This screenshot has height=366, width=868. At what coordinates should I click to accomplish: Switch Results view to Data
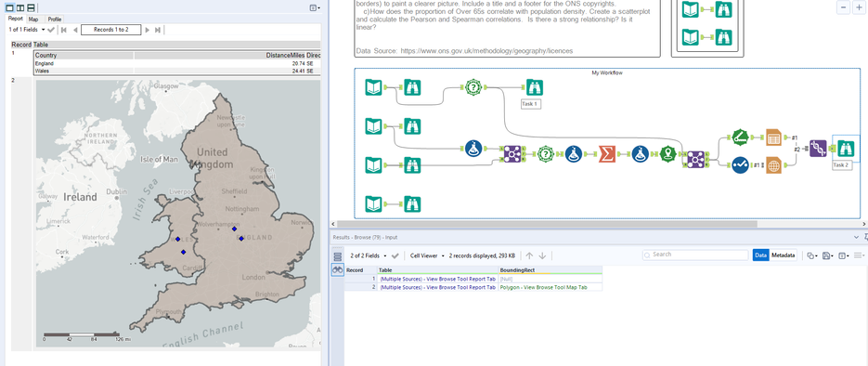pos(760,255)
